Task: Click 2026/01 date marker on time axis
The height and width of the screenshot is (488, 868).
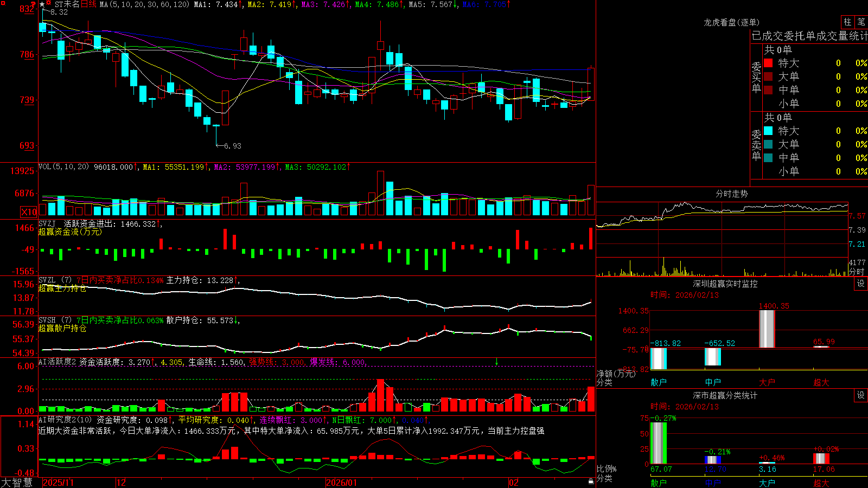Action: tap(342, 483)
